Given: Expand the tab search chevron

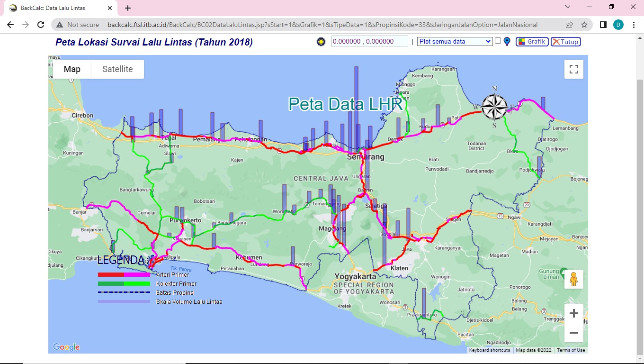Looking at the screenshot, I should pos(568,7).
